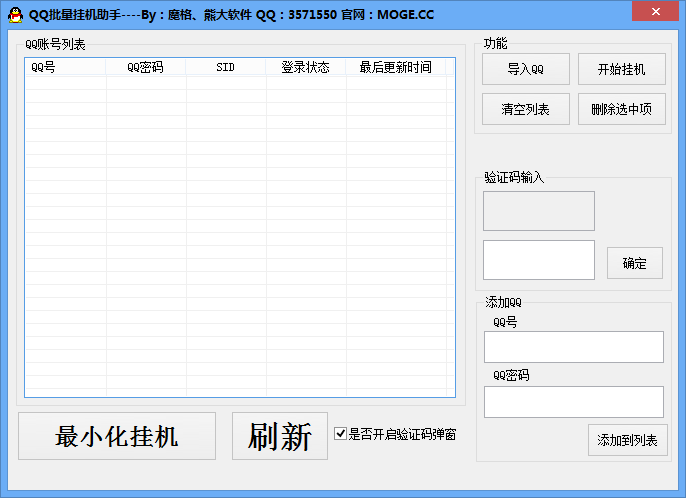
Task: Start idling with 开始挂机 button
Action: point(621,69)
